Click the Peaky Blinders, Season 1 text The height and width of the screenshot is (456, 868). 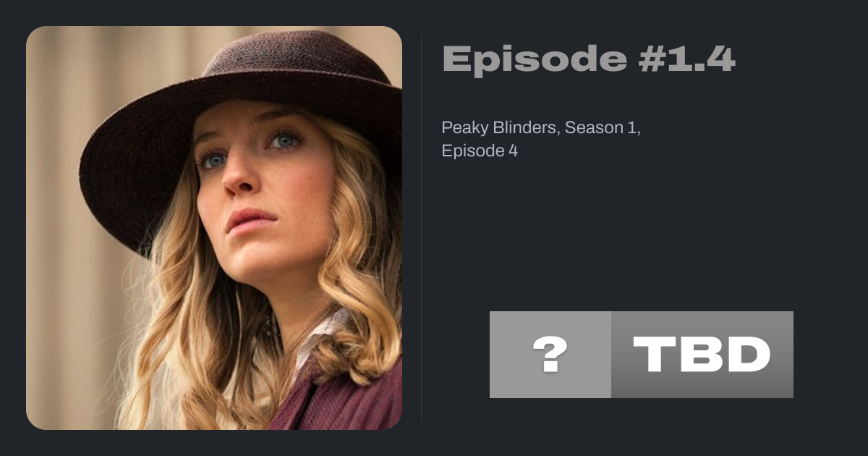[x=542, y=127]
